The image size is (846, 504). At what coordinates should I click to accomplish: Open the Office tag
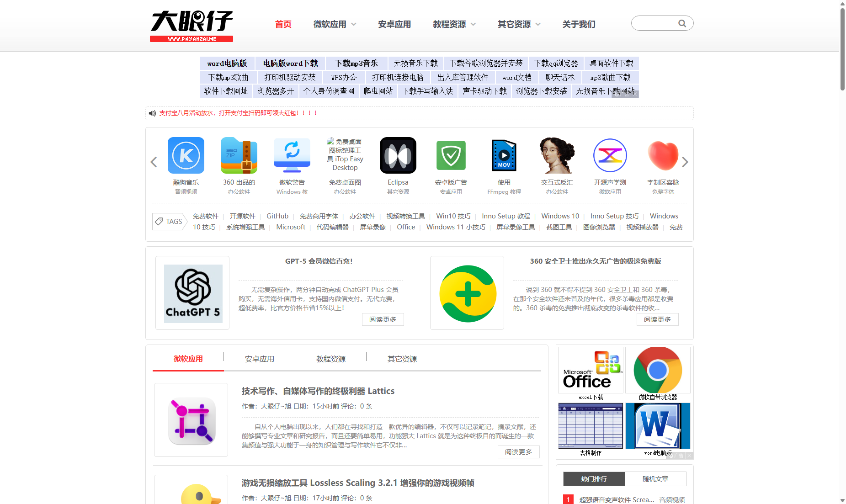[406, 227]
